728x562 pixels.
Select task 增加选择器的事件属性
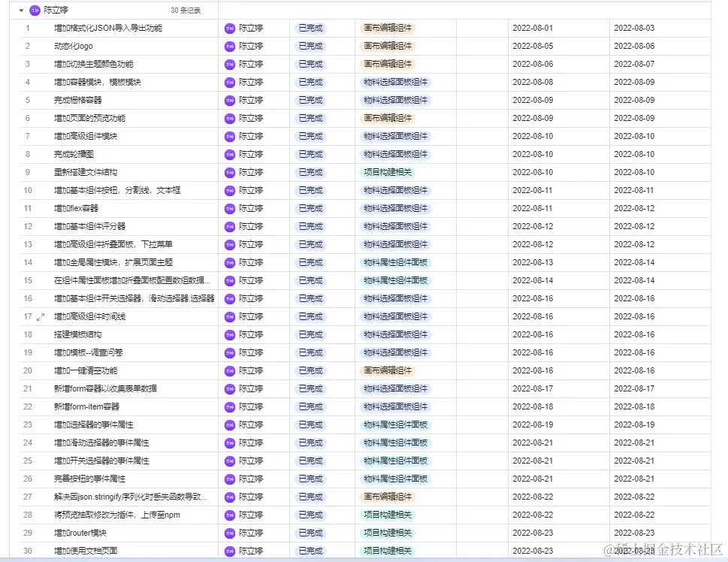(x=94, y=425)
